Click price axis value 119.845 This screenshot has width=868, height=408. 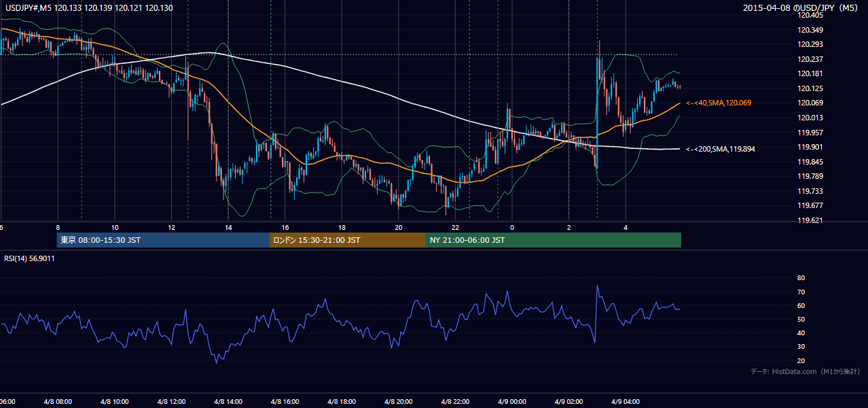(x=810, y=162)
